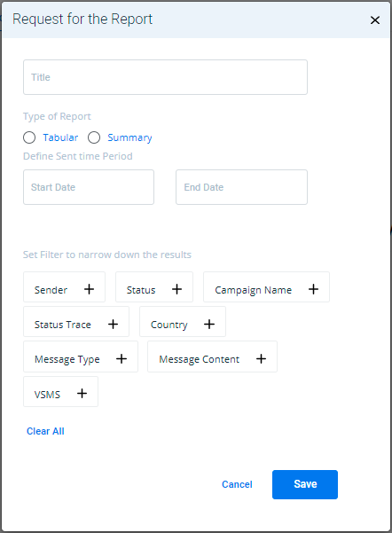The height and width of the screenshot is (533, 392).
Task: Close the Request for the Report dialog
Action: tap(375, 20)
